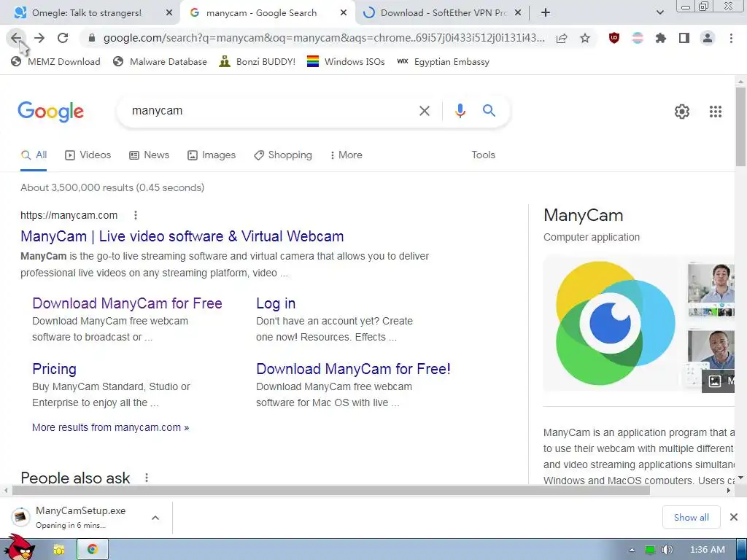
Task: Expand ManyCamSetup.exe download options chevron
Action: [155, 518]
